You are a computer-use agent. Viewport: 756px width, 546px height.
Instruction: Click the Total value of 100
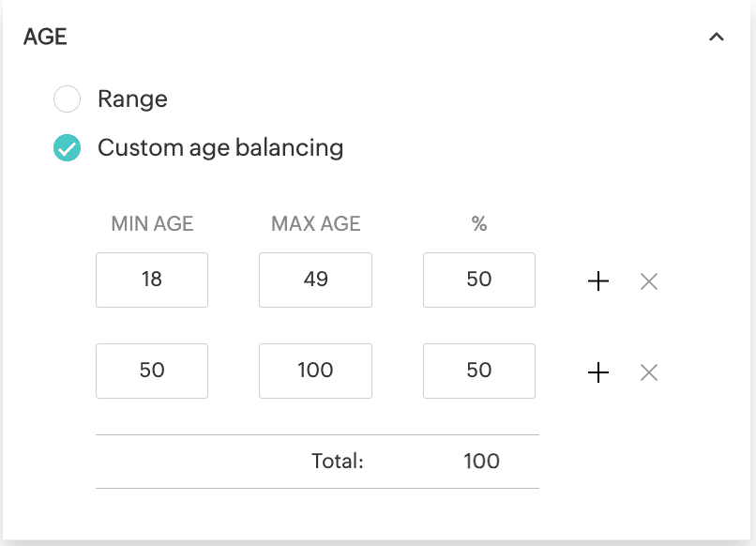pos(482,462)
